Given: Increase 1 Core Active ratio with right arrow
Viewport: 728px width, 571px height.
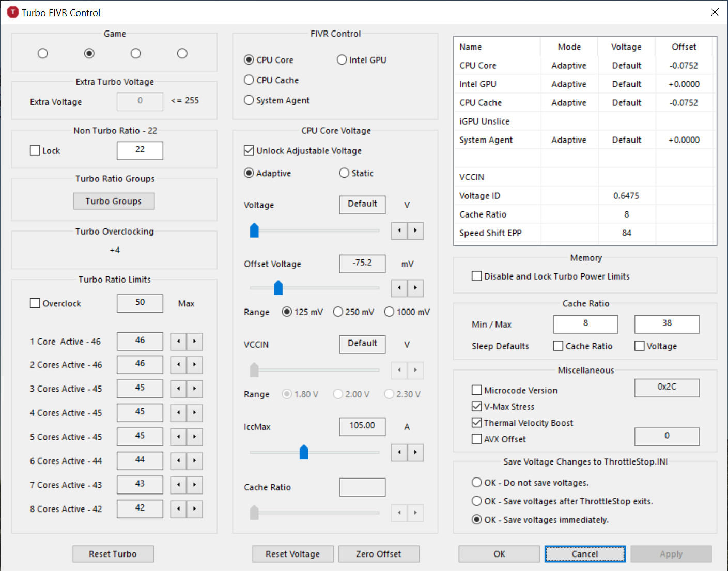Looking at the screenshot, I should [x=194, y=342].
